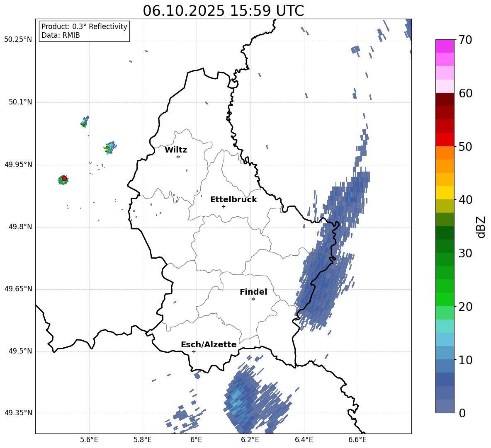The image size is (491, 448).
Task: Click the colorbar tick value 10
Action: pyautogui.click(x=465, y=360)
